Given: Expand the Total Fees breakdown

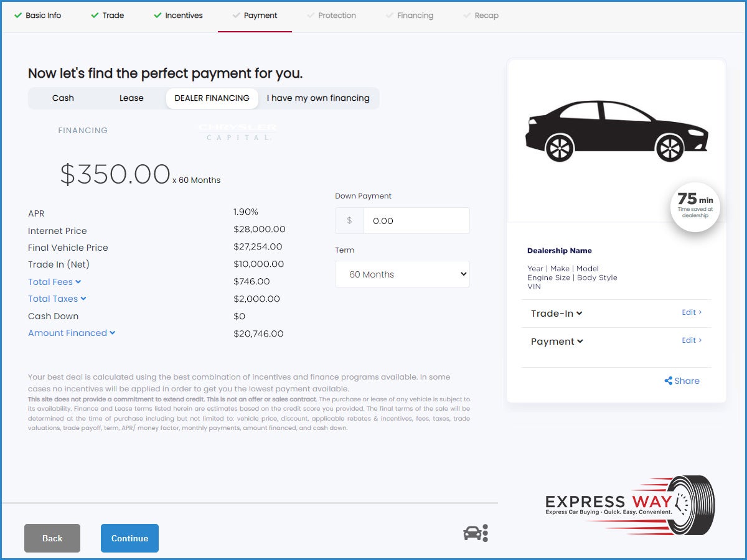Looking at the screenshot, I should [54, 282].
